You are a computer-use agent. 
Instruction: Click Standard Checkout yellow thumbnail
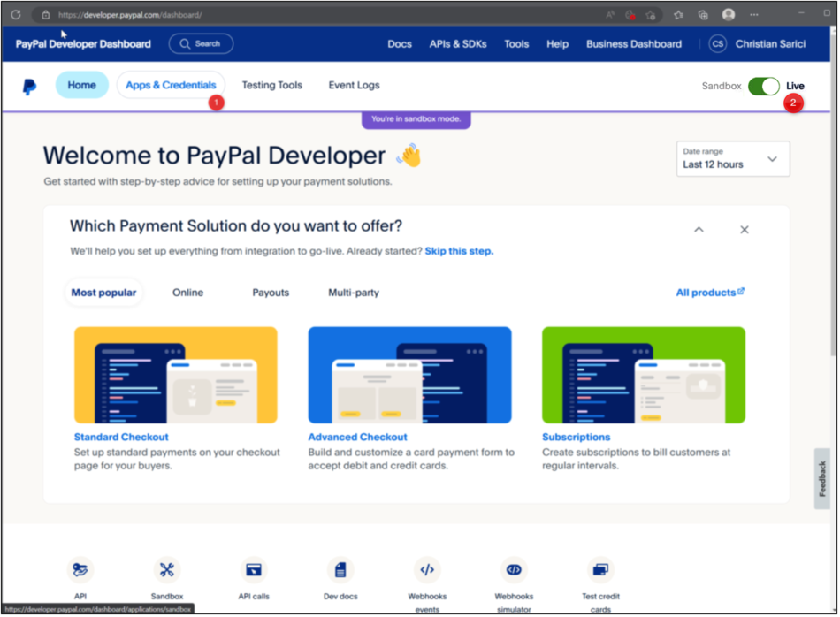coord(176,376)
